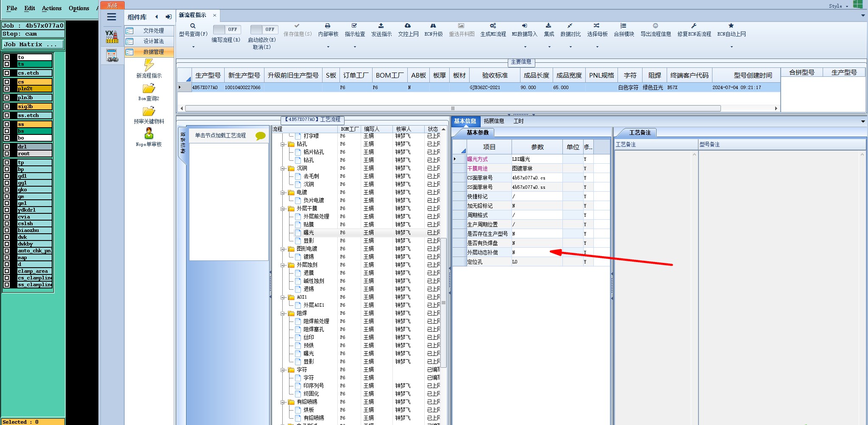Click the ECN自动上网 star icon
The width and height of the screenshot is (868, 425).
coord(731,26)
